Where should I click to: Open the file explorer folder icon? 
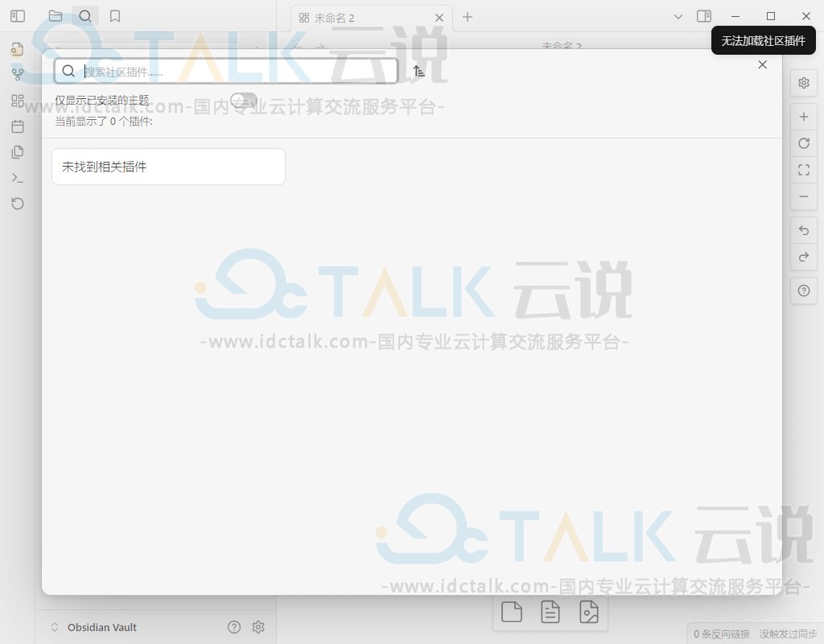(x=56, y=16)
